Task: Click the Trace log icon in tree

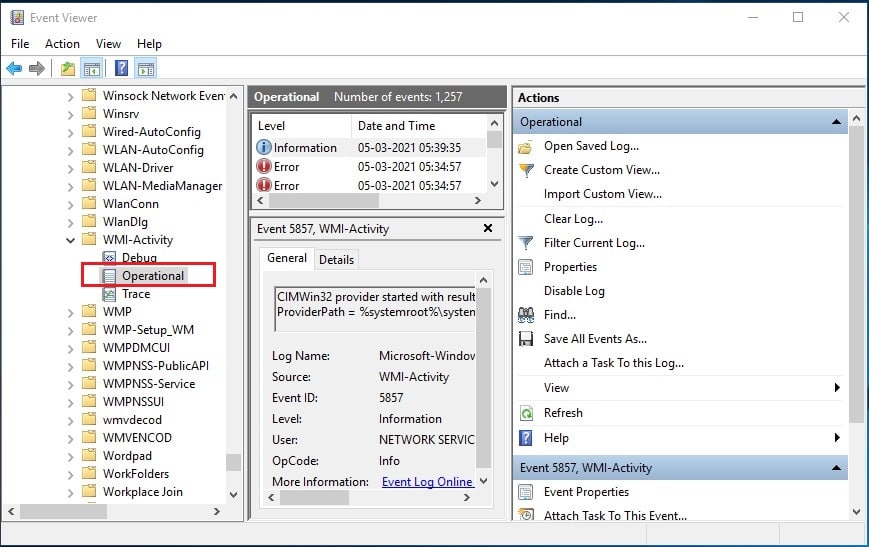Action: tap(109, 294)
